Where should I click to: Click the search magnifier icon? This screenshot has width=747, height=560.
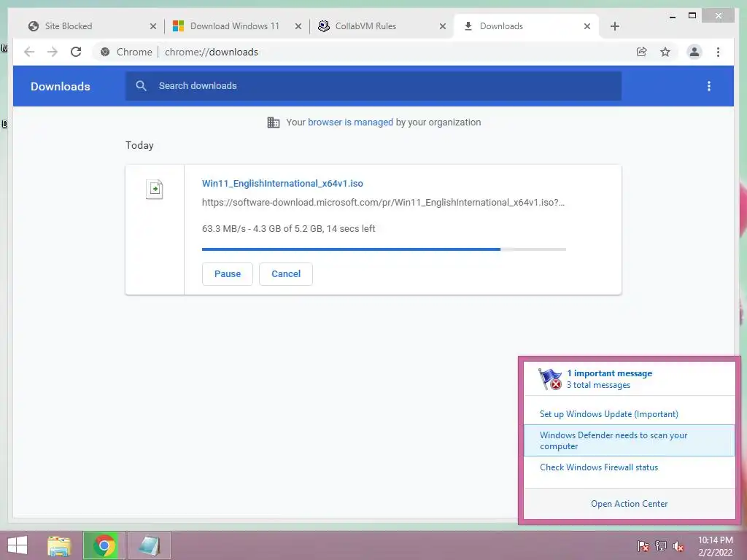(141, 86)
